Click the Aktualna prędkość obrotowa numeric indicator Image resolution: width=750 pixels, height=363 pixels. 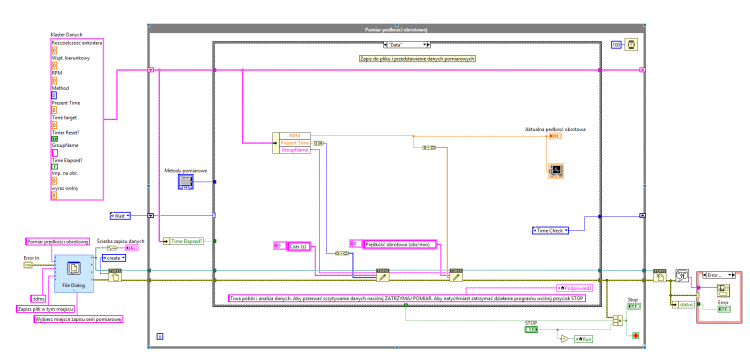click(555, 136)
